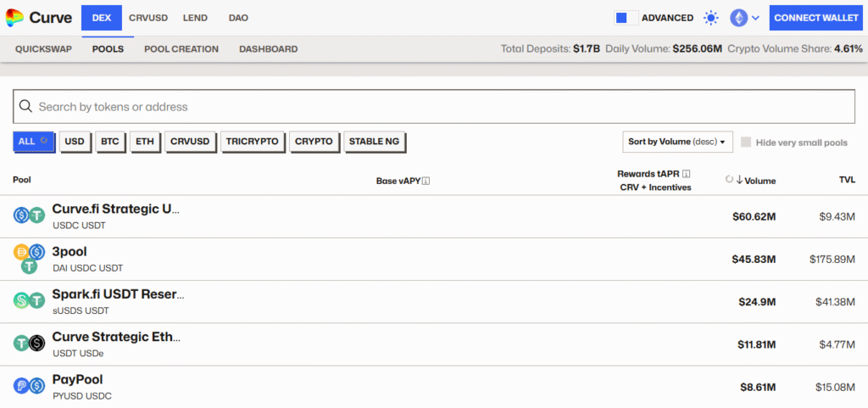Open the DAO tab

point(238,18)
